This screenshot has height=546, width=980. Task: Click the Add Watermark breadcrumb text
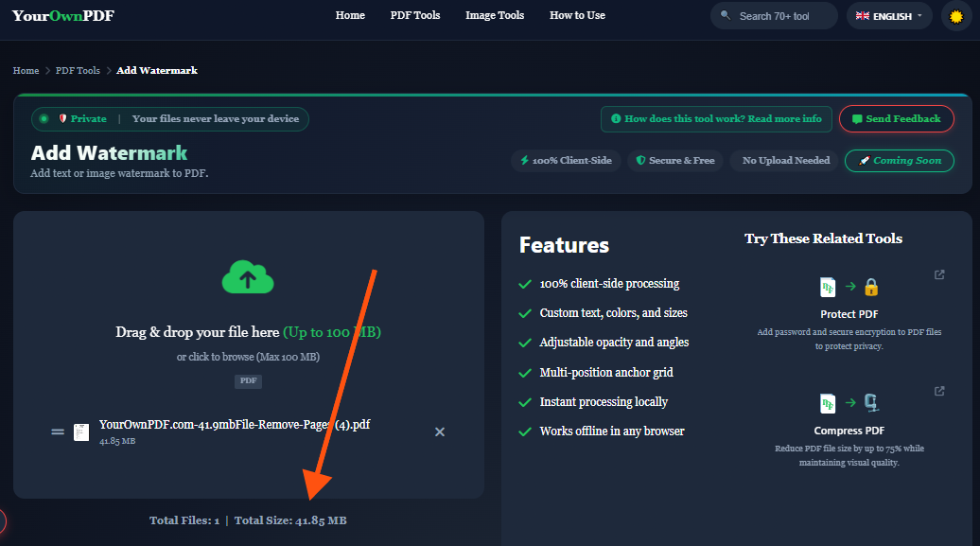pyautogui.click(x=157, y=71)
